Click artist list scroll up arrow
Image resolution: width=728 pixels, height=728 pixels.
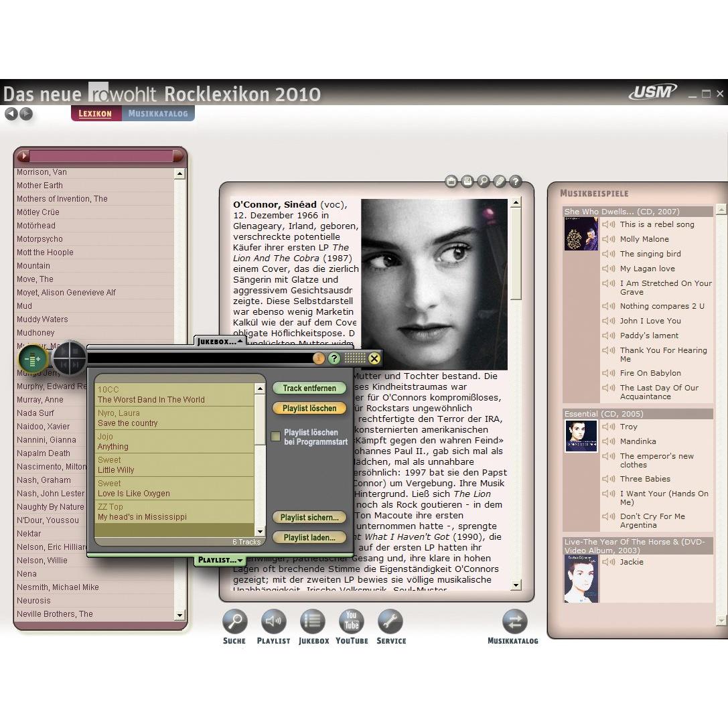[179, 173]
